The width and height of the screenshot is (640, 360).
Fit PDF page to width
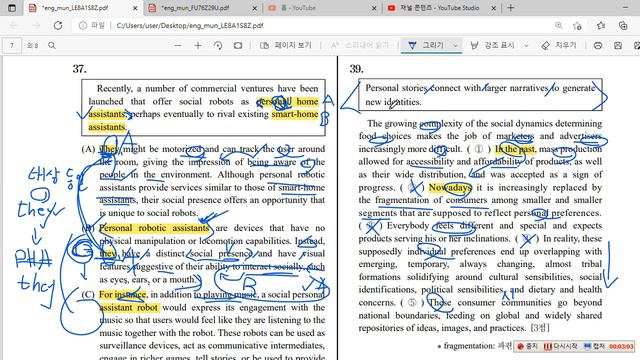(x=238, y=45)
